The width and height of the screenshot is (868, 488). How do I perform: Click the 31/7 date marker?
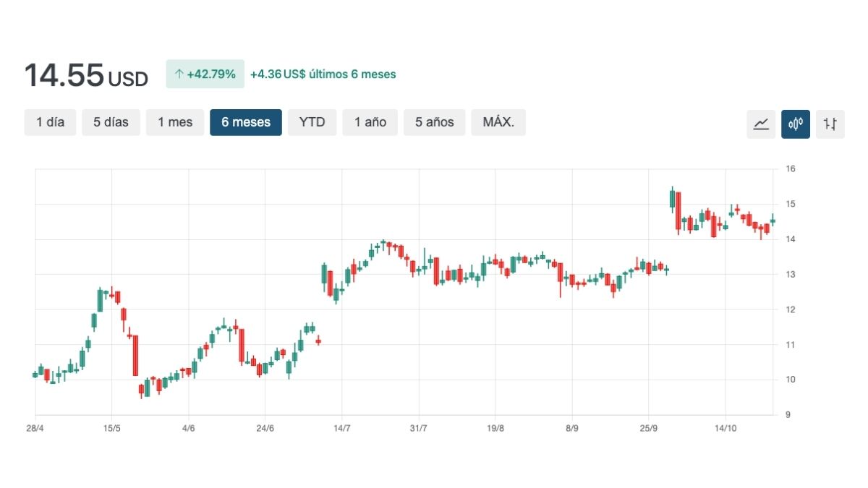[x=419, y=428]
